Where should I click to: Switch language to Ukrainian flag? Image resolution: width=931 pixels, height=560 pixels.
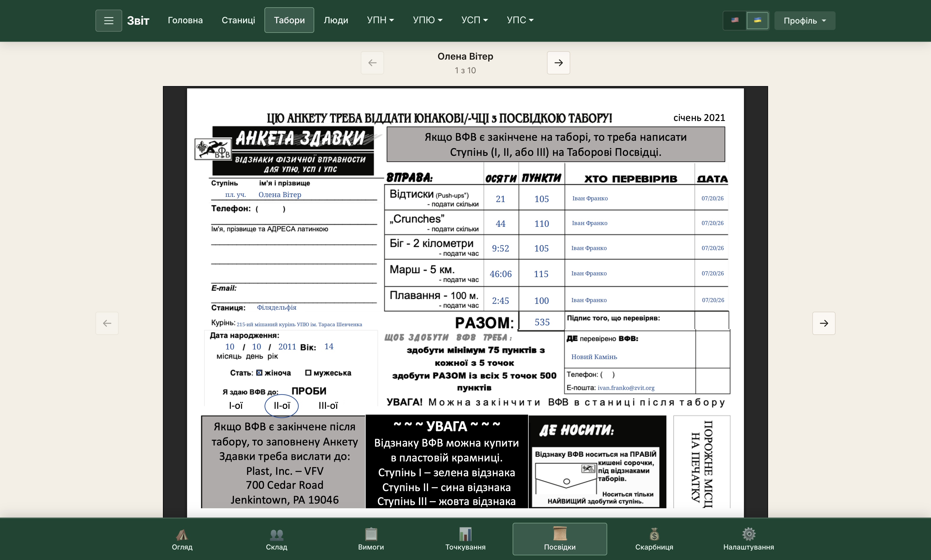point(757,20)
